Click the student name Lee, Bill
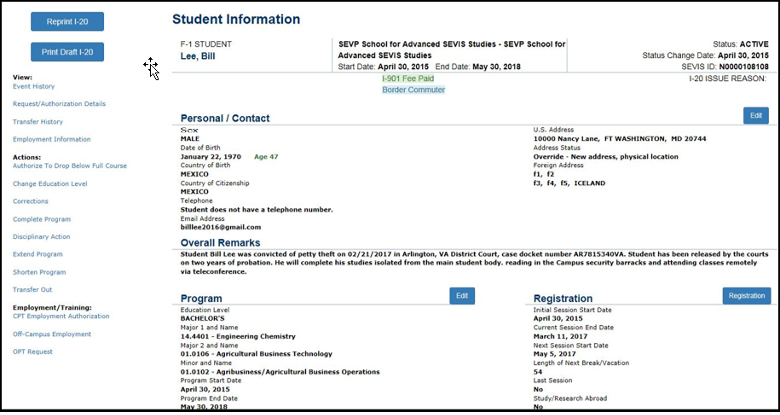This screenshot has width=780, height=415. pyautogui.click(x=197, y=56)
